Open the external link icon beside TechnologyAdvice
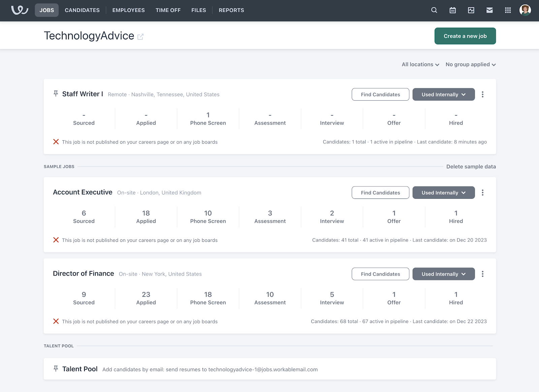The height and width of the screenshot is (392, 539). click(x=140, y=37)
